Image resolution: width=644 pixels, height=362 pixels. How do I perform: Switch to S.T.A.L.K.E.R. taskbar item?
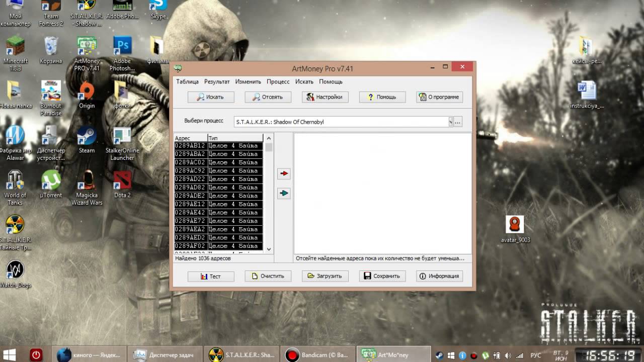241,355
